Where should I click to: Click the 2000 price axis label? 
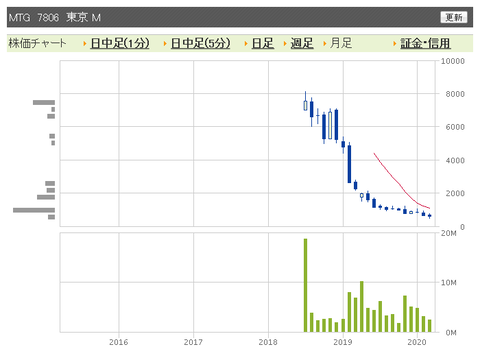point(455,193)
